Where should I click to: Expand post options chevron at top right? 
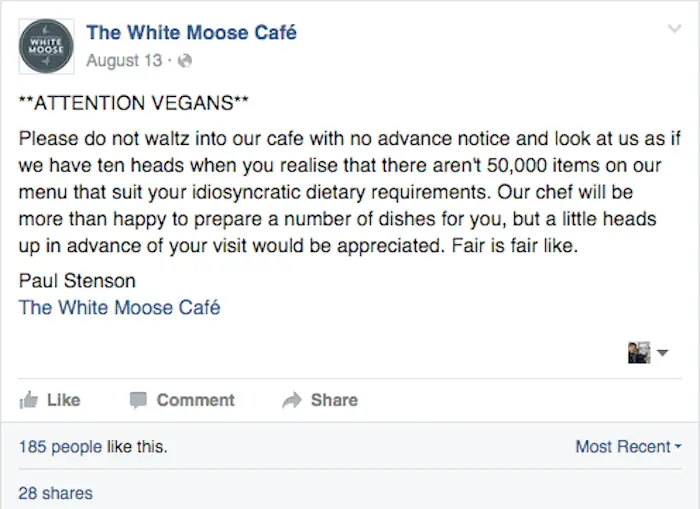click(674, 31)
